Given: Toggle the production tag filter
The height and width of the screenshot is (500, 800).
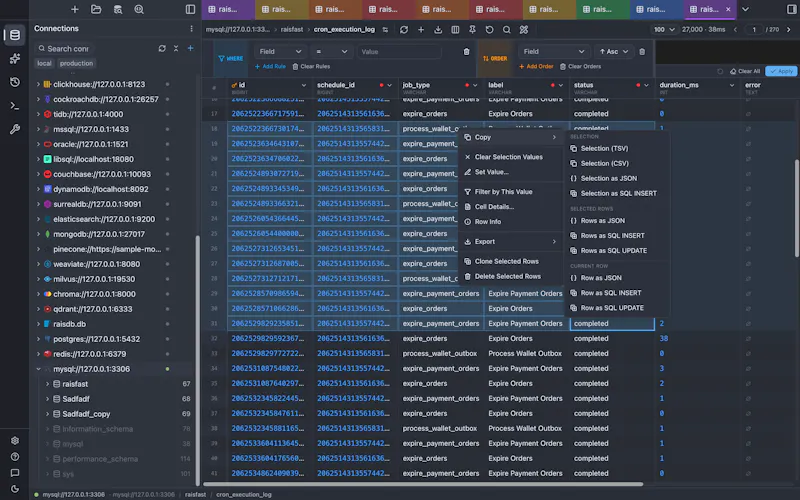Looking at the screenshot, I should [76, 63].
